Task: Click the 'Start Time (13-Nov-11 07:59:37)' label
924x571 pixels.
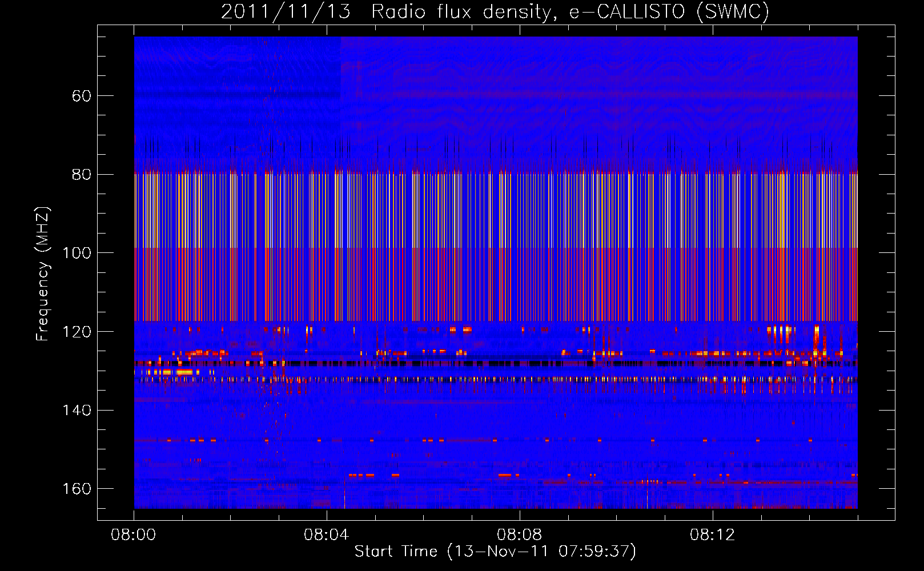Action: [495, 552]
